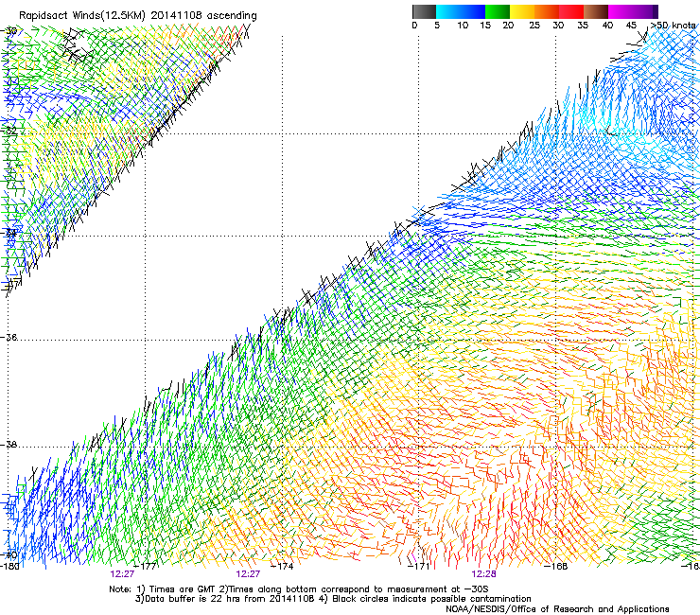This screenshot has height=615, width=700.
Task: Click the 12:27 timestamp left of -177
Action: pos(122,574)
